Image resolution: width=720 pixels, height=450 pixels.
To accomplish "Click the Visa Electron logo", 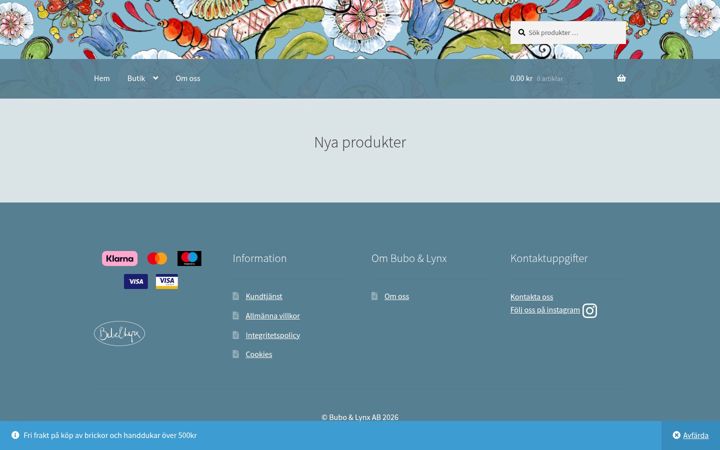I will click(167, 281).
